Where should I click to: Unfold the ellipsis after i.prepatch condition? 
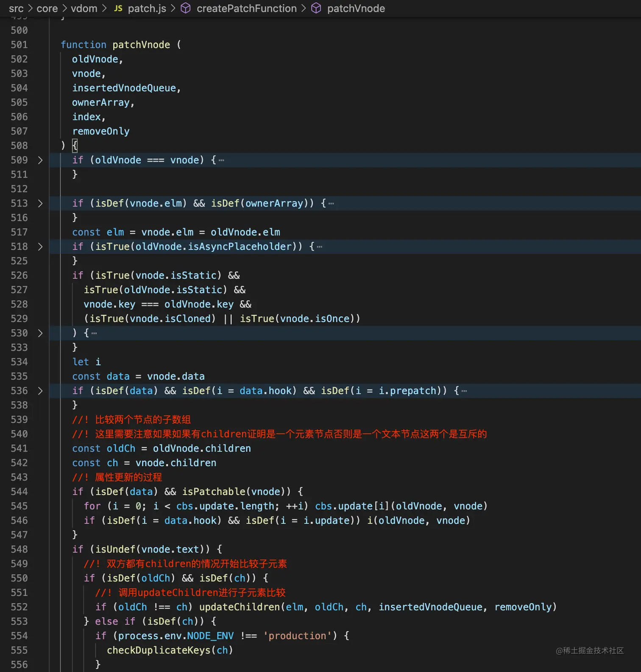pos(464,391)
